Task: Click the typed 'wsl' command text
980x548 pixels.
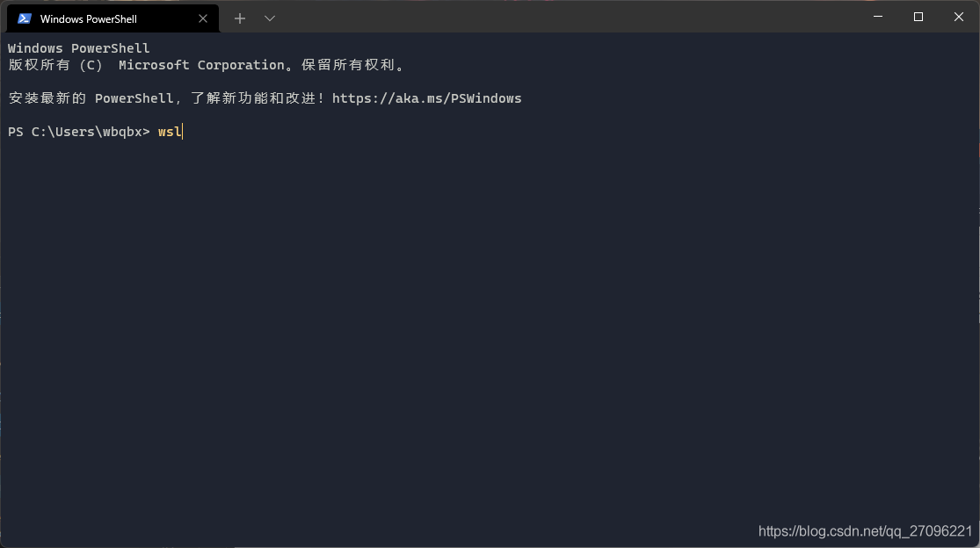Action: point(170,132)
